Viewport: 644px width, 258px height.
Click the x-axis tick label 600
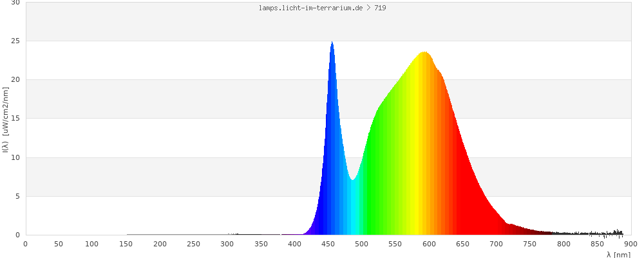click(x=429, y=244)
